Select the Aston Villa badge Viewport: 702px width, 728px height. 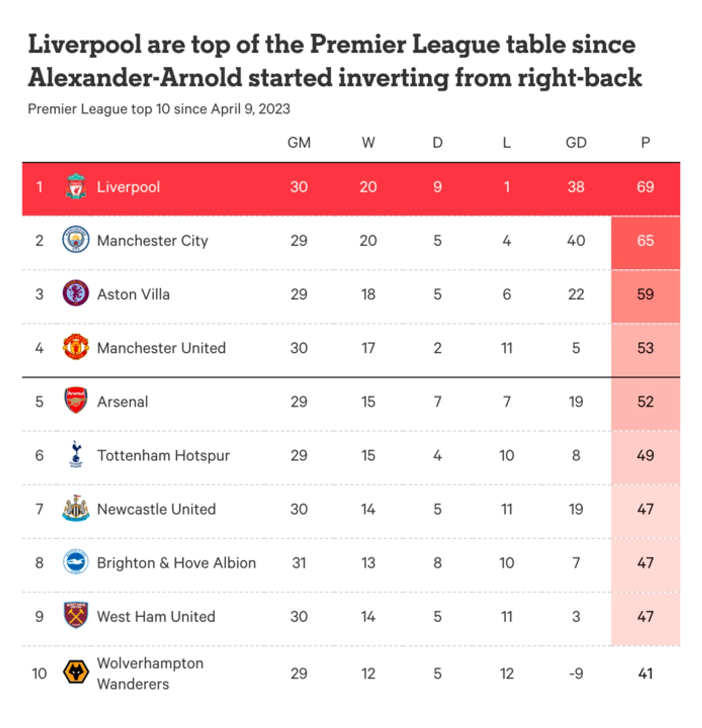point(75,294)
